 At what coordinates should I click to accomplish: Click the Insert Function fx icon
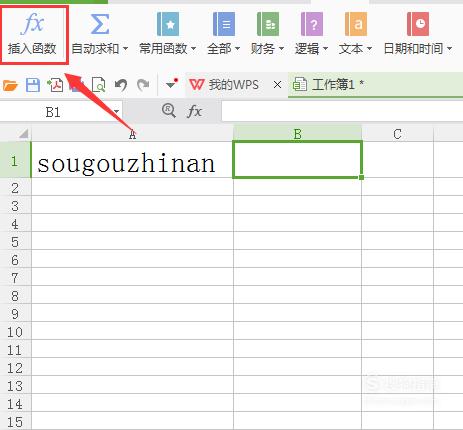[x=32, y=24]
